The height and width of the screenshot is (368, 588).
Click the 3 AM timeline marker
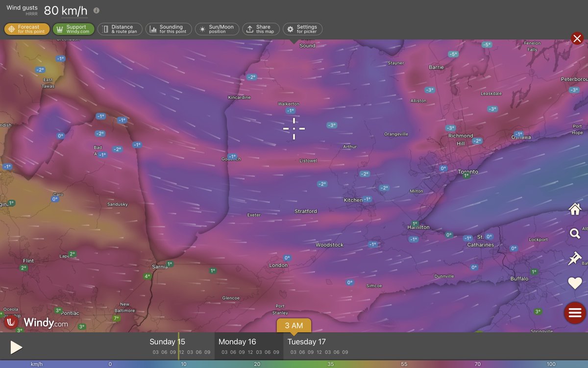[x=294, y=325]
